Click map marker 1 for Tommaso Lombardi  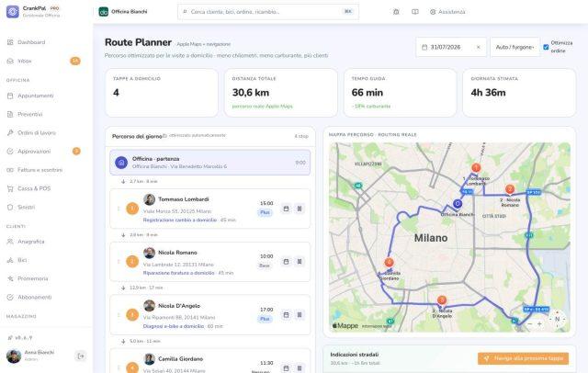[476, 167]
